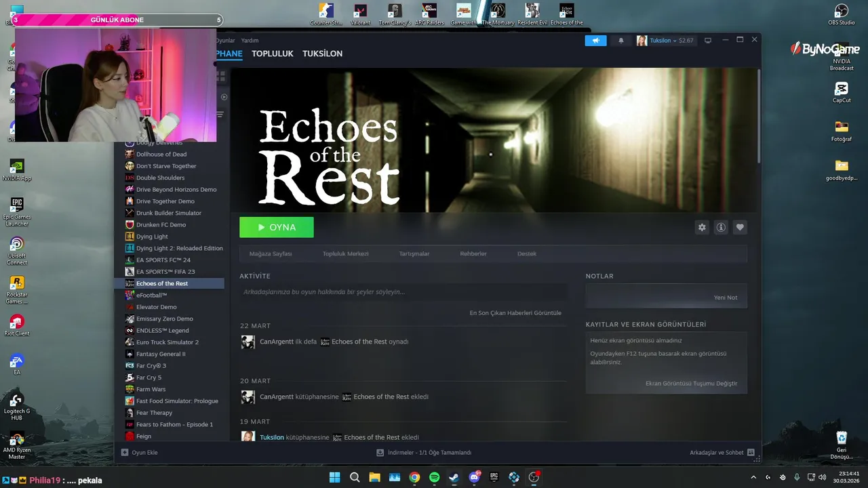Image resolution: width=868 pixels, height=488 pixels.
Task: Open Counter-Strike desktop shortcut
Action: point(326,14)
